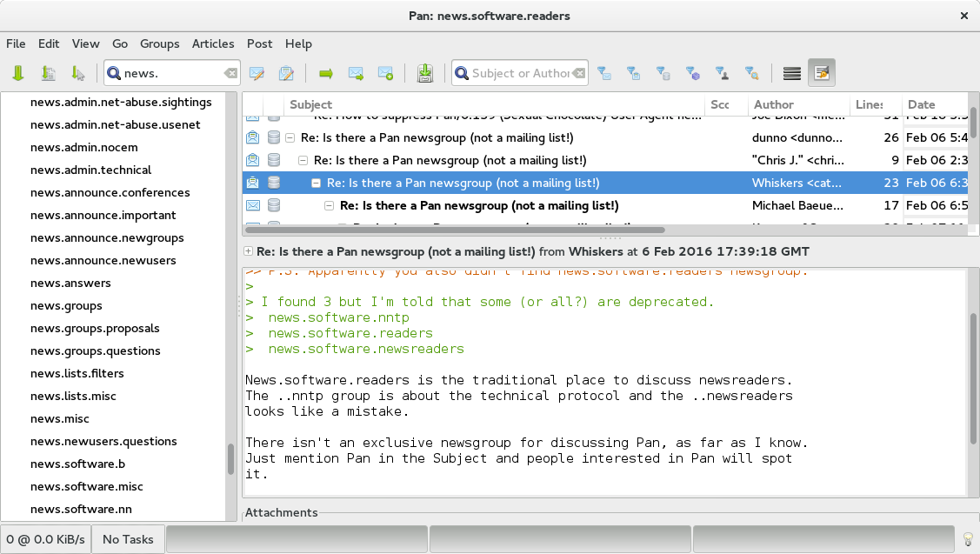The image size is (980, 554).
Task: Click the No Tasks status button
Action: pyautogui.click(x=128, y=539)
